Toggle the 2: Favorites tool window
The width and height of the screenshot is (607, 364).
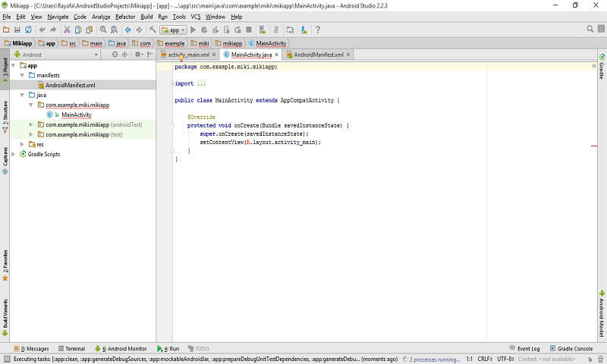[5, 265]
